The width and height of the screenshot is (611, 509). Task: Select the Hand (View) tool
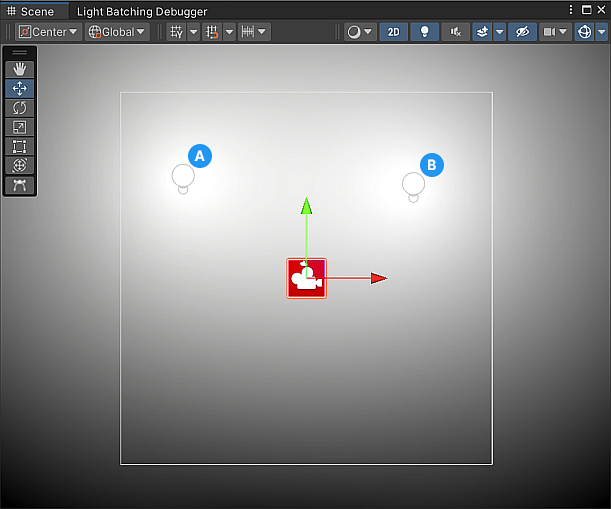(x=20, y=69)
